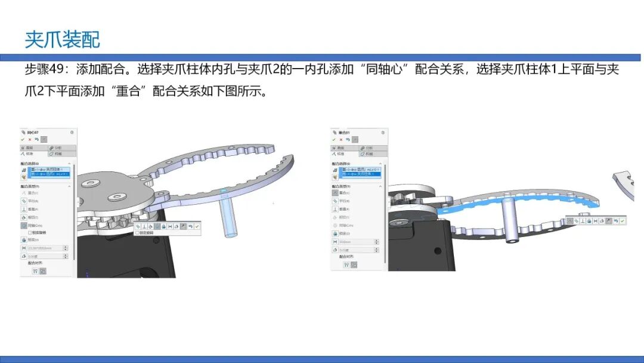This screenshot has height=363, width=644.
Task: Switch to 分析 tab in left panel
Action: 62,147
